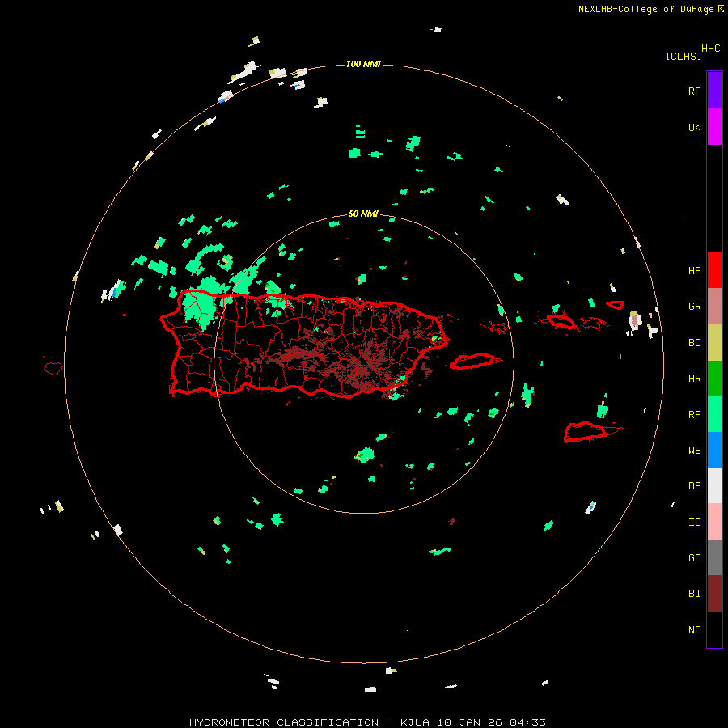Click the RF legend label

click(x=694, y=91)
